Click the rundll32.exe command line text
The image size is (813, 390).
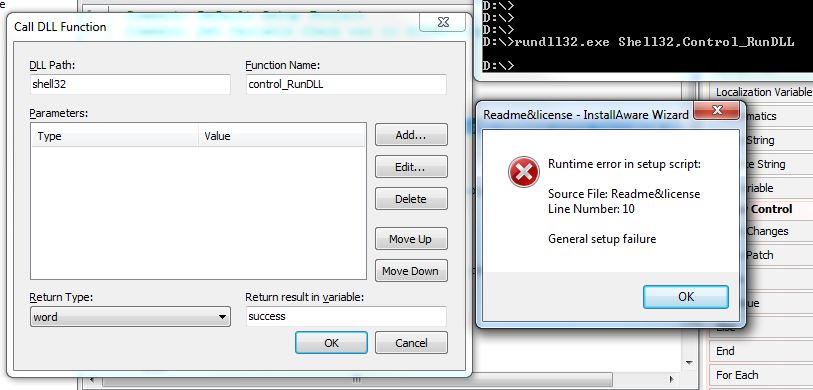pos(654,42)
